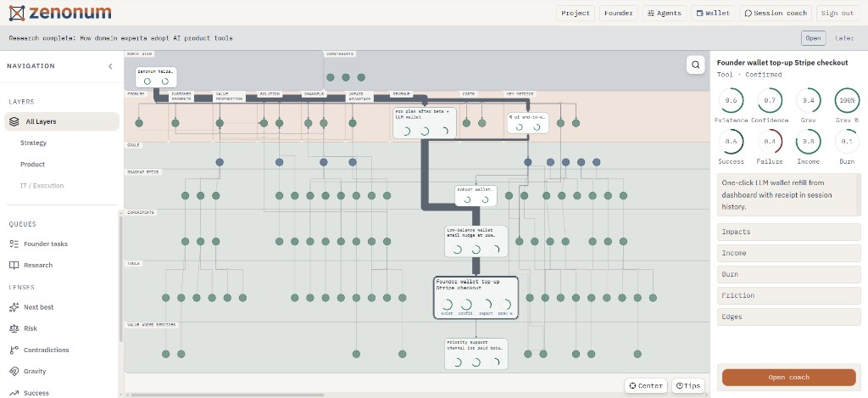Click the Open coach button
The width and height of the screenshot is (868, 398).
point(789,378)
